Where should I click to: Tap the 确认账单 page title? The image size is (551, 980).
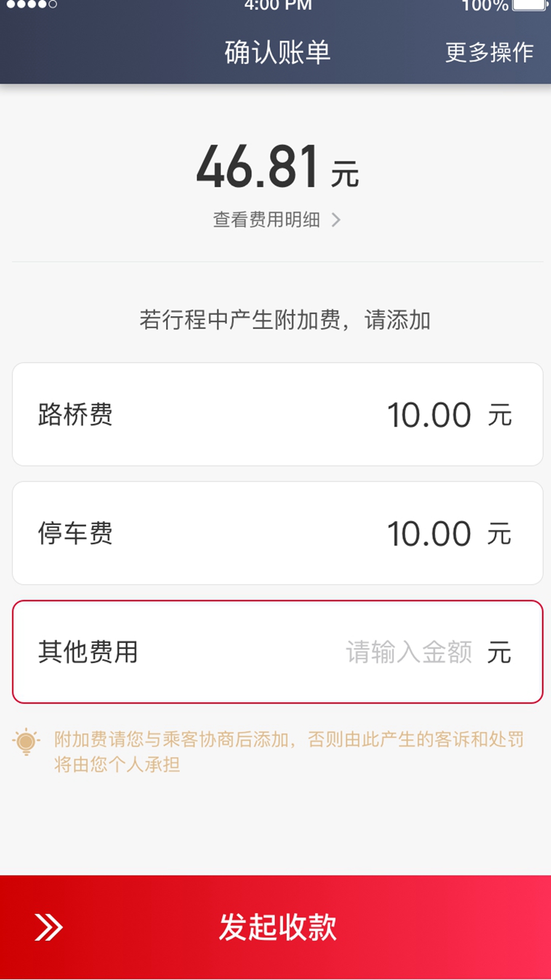pyautogui.click(x=278, y=53)
